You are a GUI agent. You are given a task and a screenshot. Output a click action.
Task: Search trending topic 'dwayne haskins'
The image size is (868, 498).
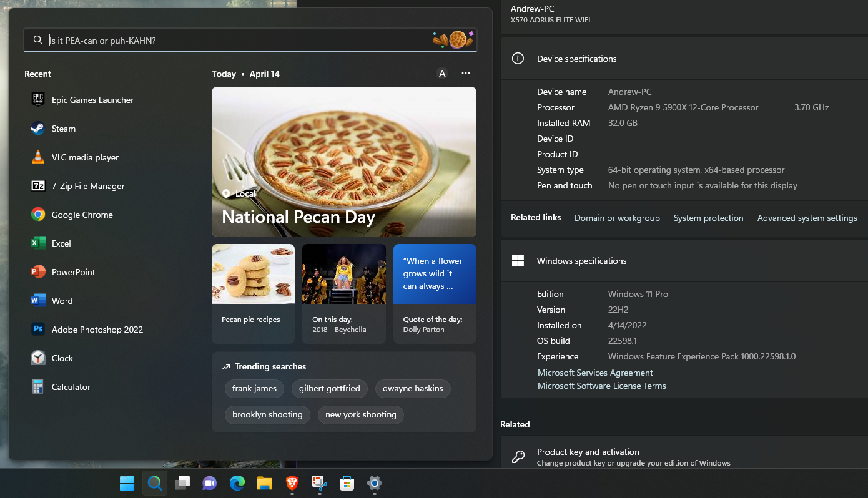(x=413, y=388)
